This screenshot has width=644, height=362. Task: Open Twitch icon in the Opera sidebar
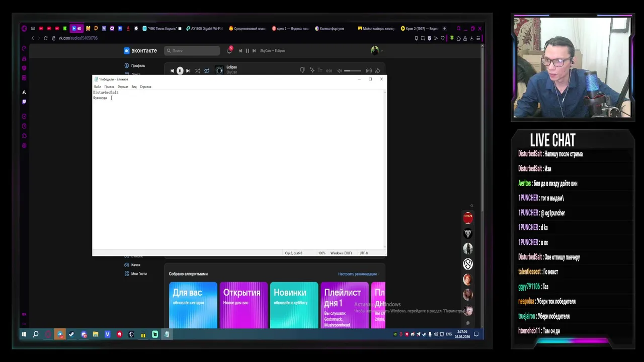24,102
